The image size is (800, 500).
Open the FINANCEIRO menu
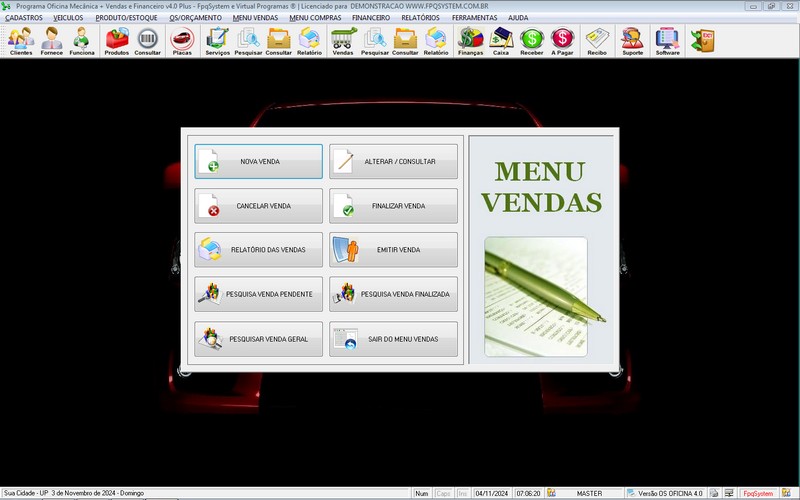pos(371,18)
